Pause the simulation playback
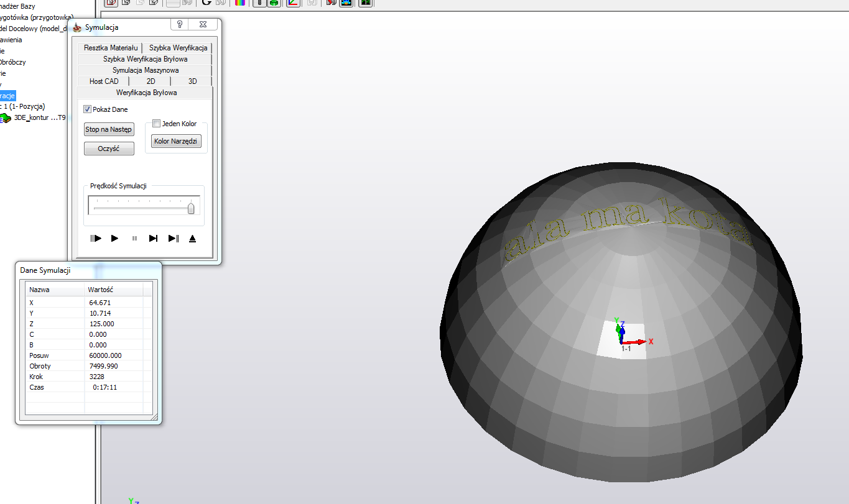Screen dimensions: 849x504 [x=134, y=239]
